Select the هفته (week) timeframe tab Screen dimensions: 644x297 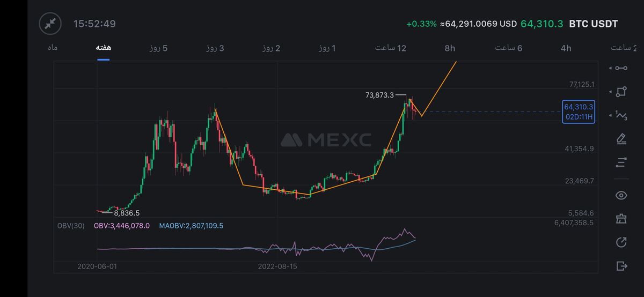point(104,48)
